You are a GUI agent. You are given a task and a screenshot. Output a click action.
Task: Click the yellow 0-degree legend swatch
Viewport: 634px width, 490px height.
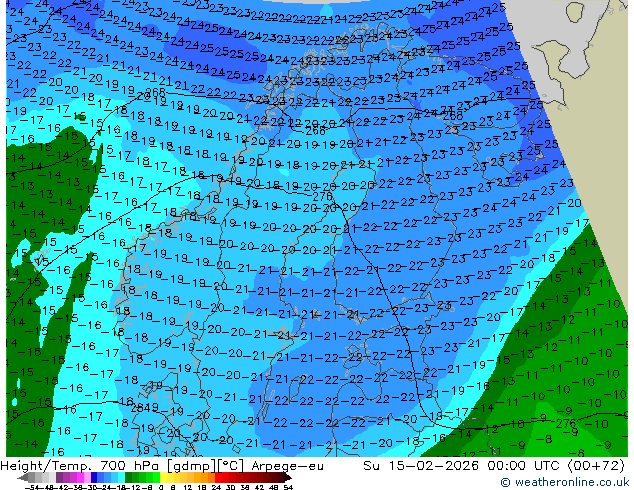(x=164, y=477)
